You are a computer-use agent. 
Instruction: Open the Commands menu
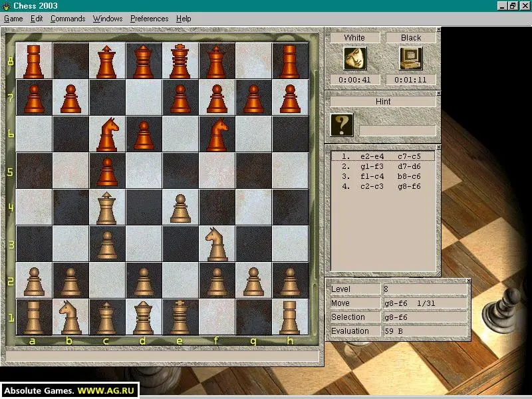(x=68, y=19)
